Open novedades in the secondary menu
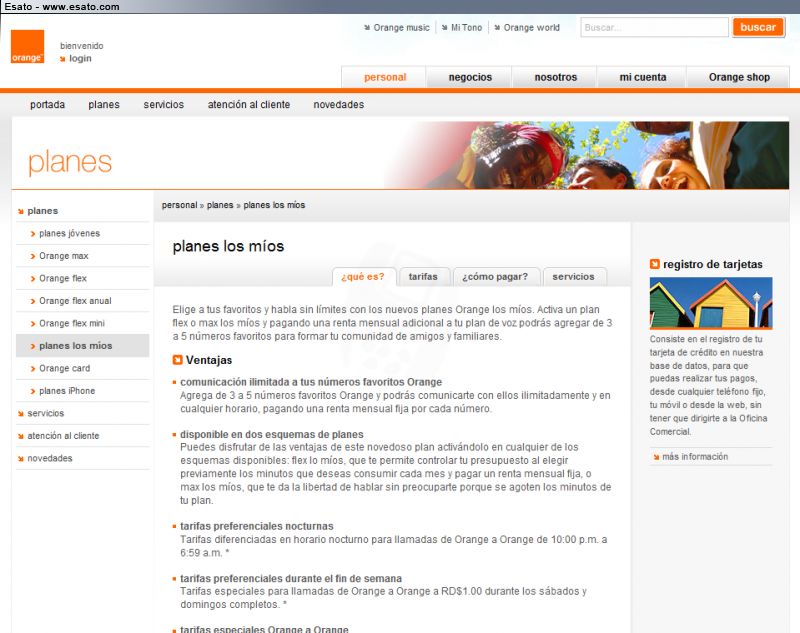800x633 pixels. tap(339, 105)
